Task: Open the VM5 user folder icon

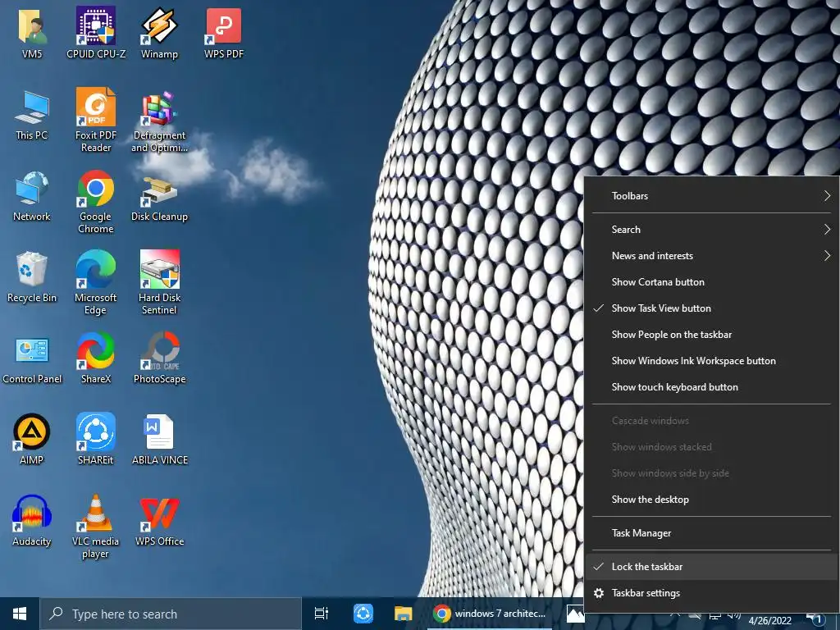Action: click(32, 33)
